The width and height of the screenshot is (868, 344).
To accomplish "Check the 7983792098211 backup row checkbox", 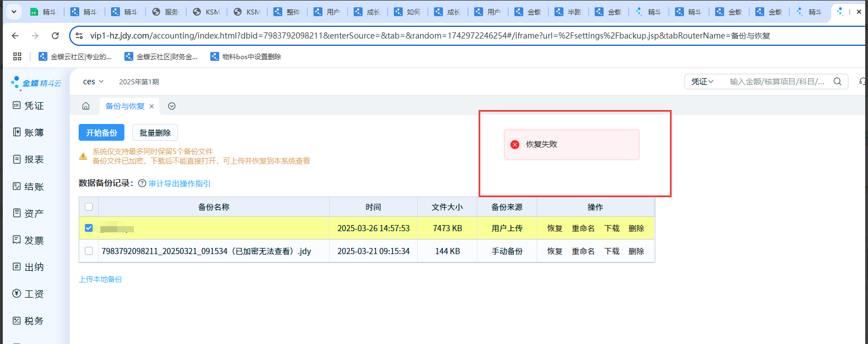I will click(x=89, y=251).
